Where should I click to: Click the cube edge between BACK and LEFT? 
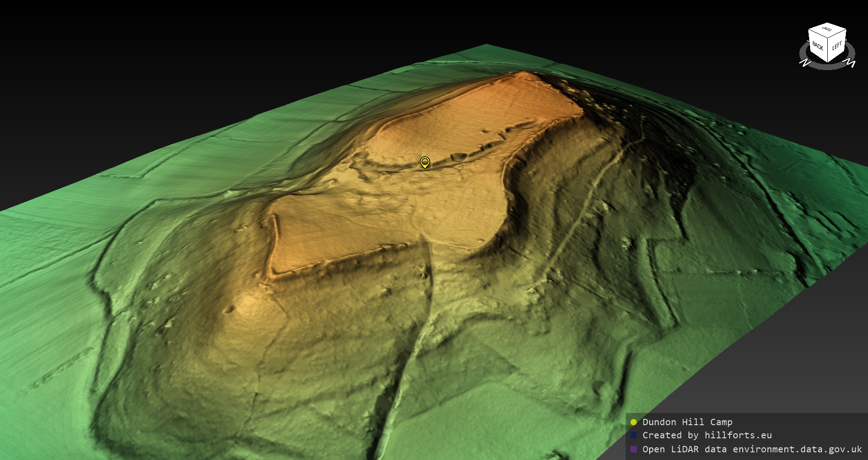tap(828, 51)
